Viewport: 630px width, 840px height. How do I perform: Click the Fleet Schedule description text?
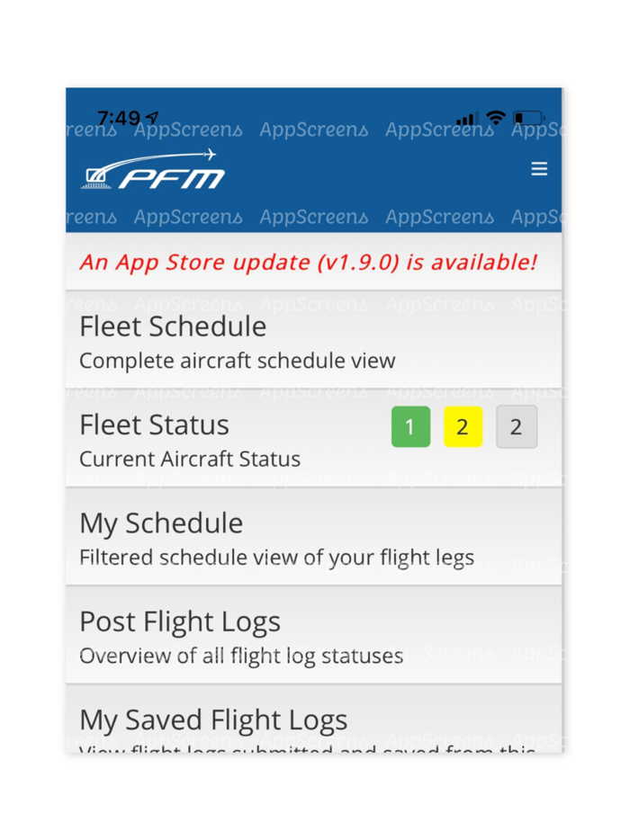[237, 360]
